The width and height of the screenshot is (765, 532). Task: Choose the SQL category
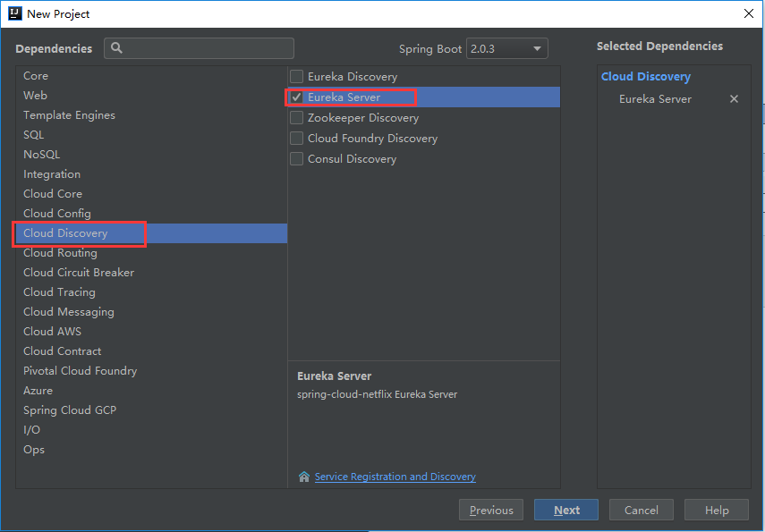coord(151,135)
